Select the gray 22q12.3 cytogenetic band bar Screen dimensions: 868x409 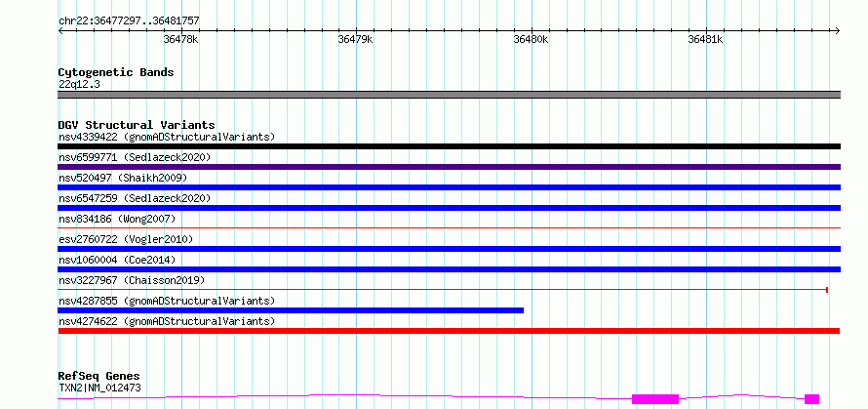tap(449, 95)
